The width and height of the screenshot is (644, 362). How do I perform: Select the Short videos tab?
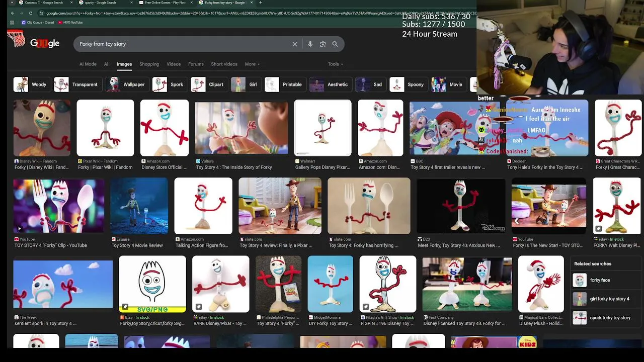click(x=224, y=64)
